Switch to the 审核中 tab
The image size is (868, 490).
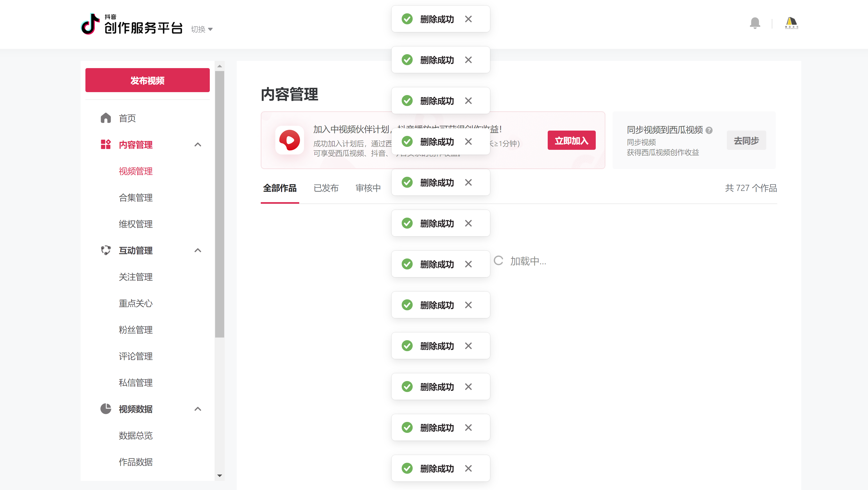tap(368, 188)
